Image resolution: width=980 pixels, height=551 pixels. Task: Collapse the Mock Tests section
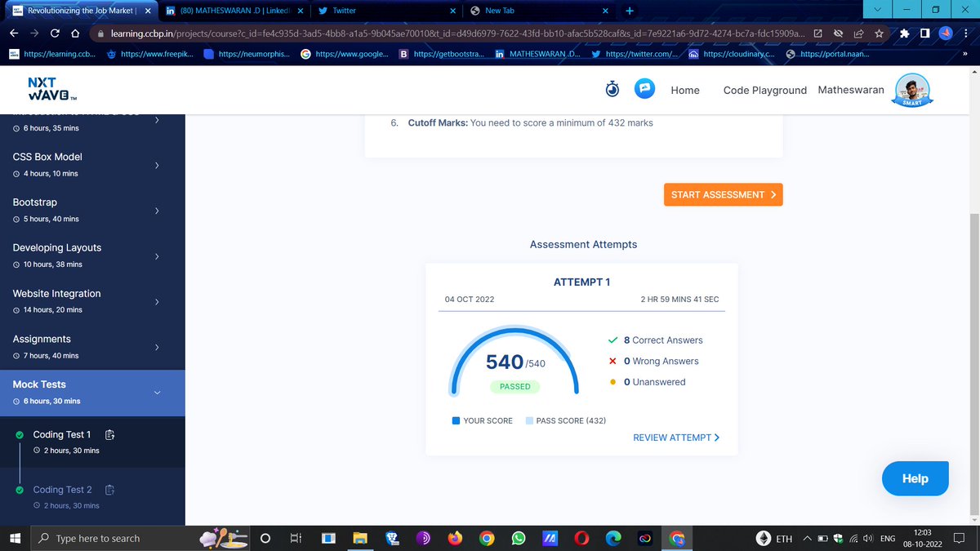point(157,393)
